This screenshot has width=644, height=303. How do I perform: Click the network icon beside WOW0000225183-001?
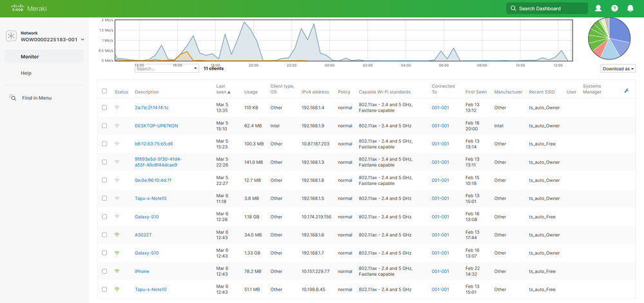coord(11,36)
